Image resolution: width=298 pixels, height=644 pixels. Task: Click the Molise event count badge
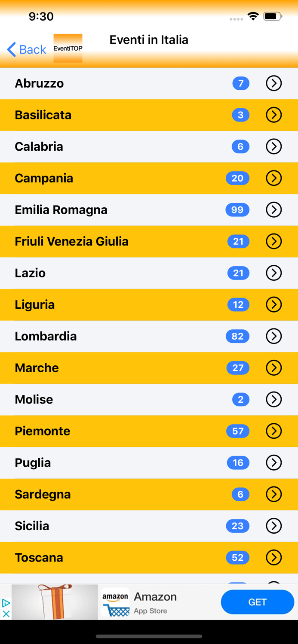click(240, 399)
